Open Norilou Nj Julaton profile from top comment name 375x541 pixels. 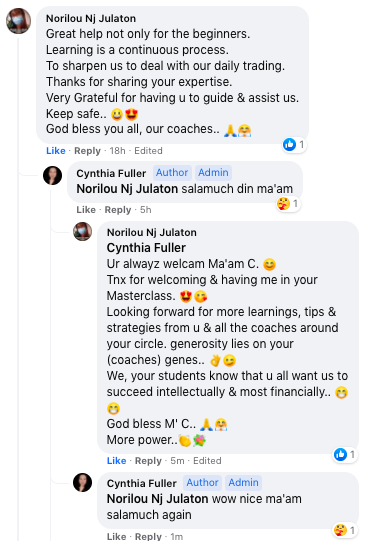click(91, 18)
